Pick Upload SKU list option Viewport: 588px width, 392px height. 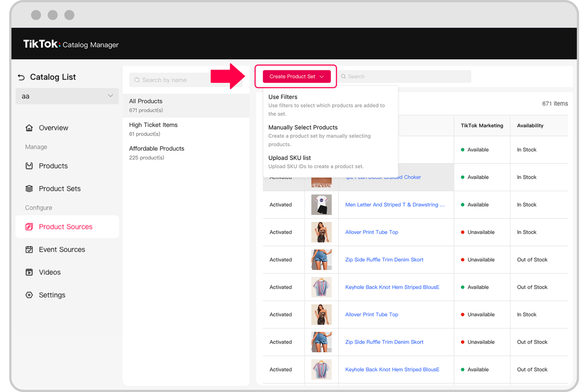tap(289, 158)
